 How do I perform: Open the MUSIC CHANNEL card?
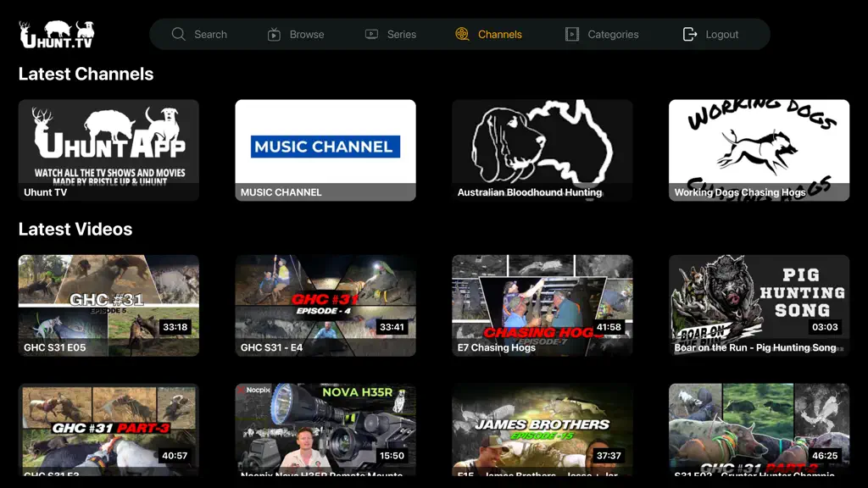tap(325, 150)
